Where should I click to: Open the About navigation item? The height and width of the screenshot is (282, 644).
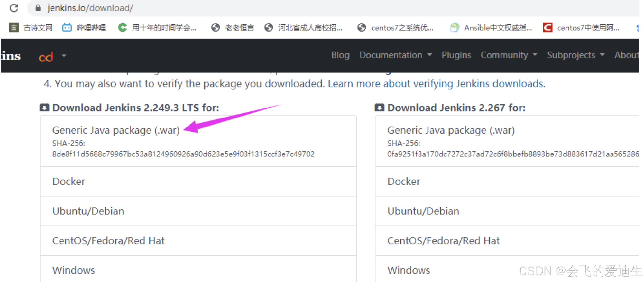click(x=626, y=55)
